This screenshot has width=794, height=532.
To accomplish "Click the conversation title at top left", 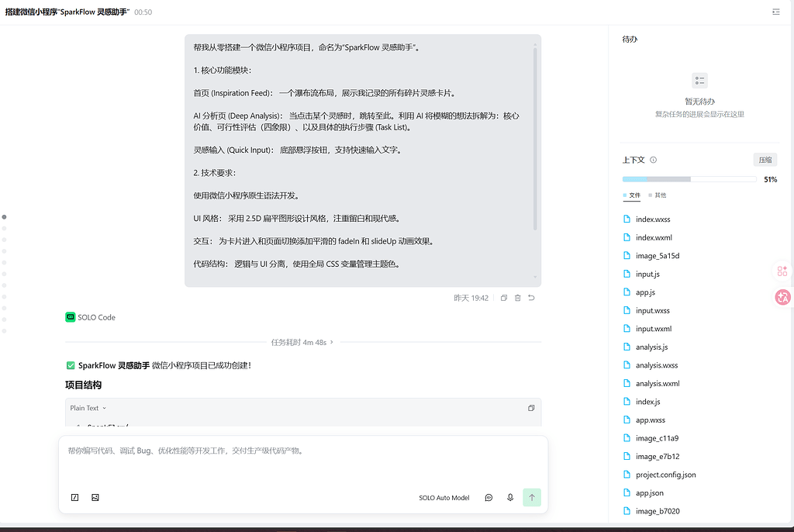I will click(67, 12).
